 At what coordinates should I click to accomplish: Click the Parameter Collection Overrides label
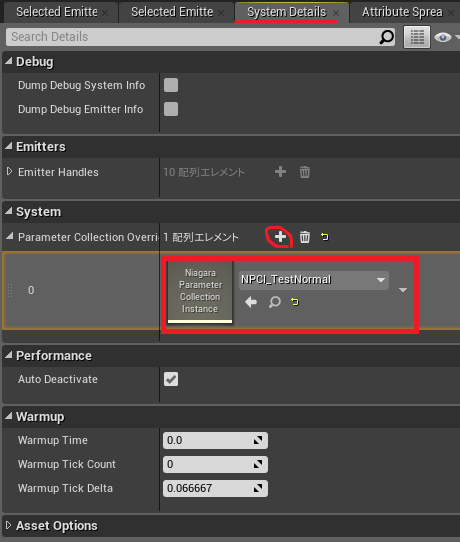pyautogui.click(x=88, y=237)
